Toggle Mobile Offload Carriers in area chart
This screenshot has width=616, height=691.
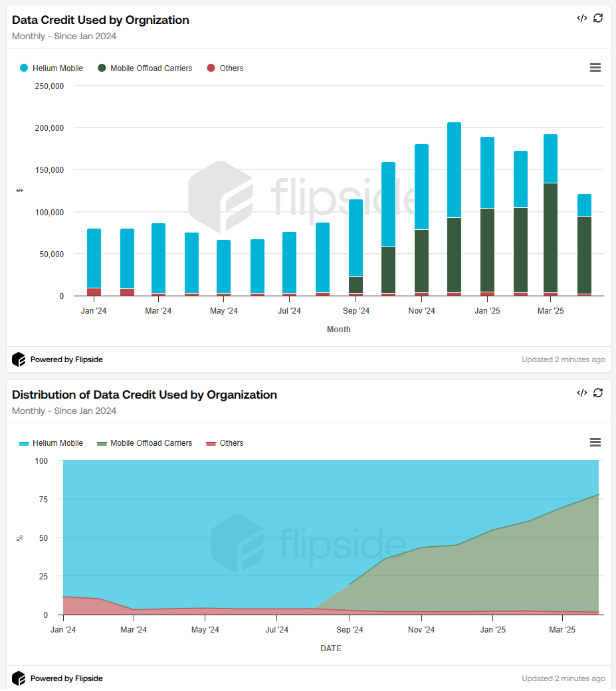tap(151, 443)
